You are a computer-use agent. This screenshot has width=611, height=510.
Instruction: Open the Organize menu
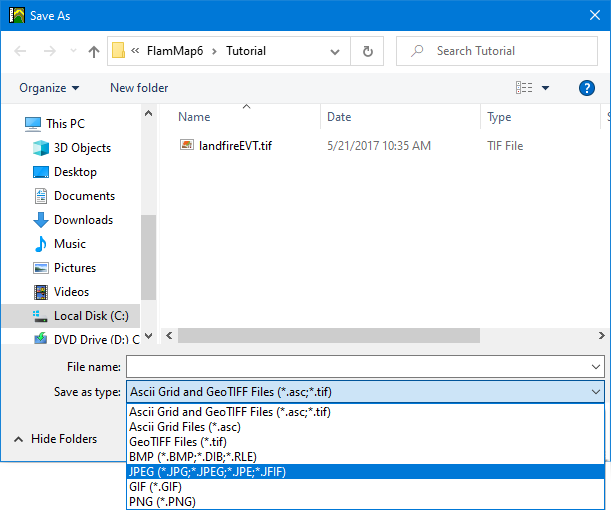coord(49,88)
